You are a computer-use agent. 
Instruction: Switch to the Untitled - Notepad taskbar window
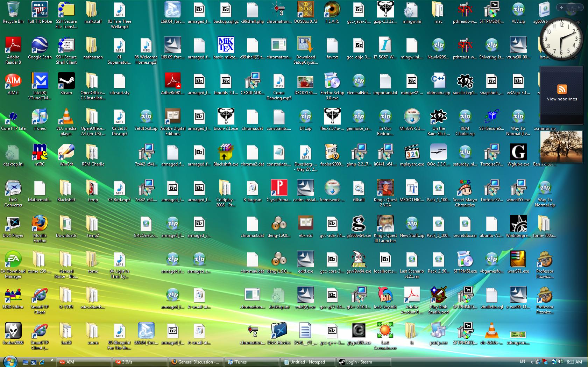tap(307, 362)
